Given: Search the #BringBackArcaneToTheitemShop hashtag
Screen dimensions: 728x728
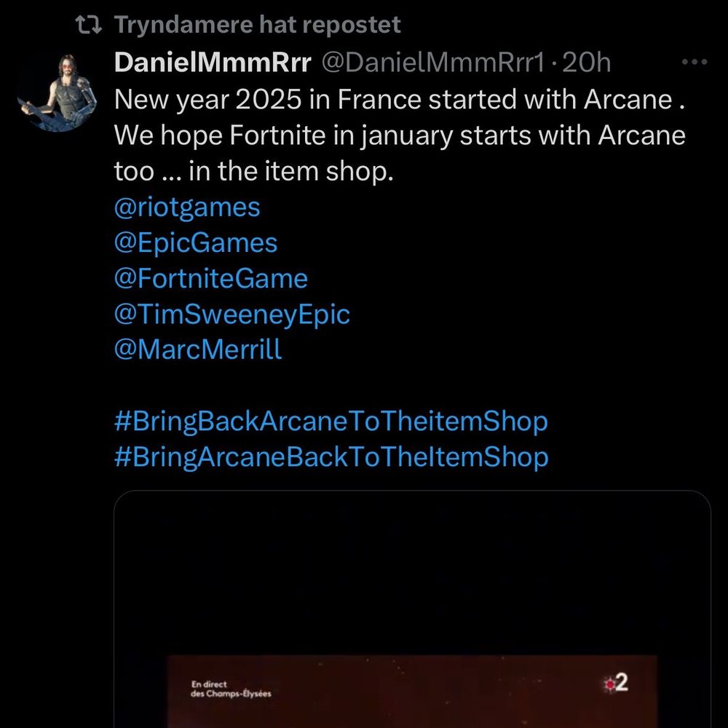Looking at the screenshot, I should [331, 422].
